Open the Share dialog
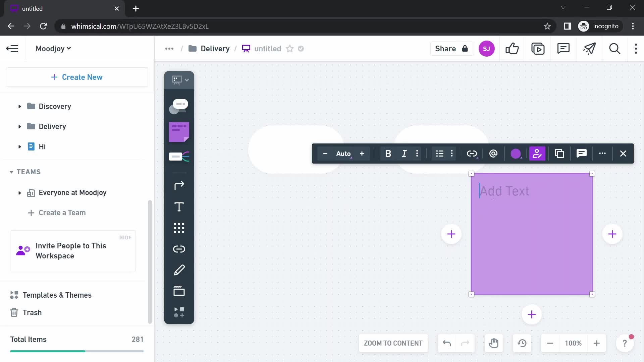This screenshot has width=644, height=362. pyautogui.click(x=451, y=49)
